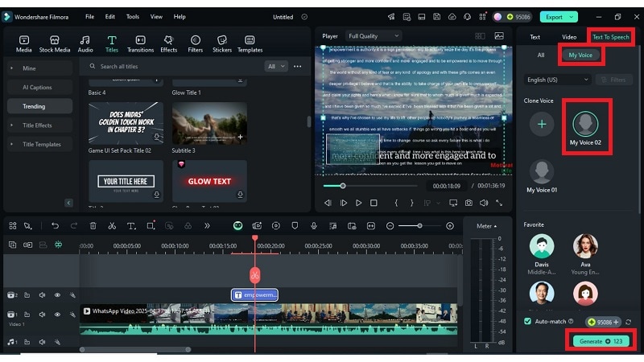Open the Transitions panel
The width and height of the screenshot is (644, 362).
(140, 44)
